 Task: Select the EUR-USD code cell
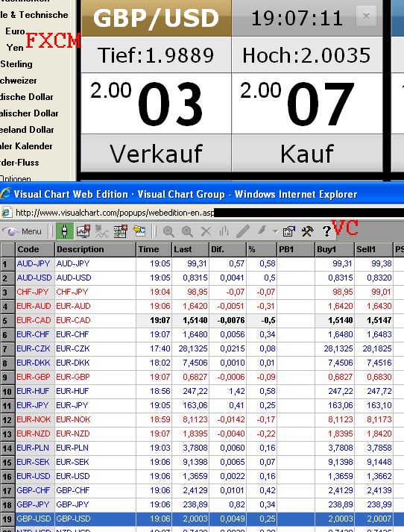point(34,477)
